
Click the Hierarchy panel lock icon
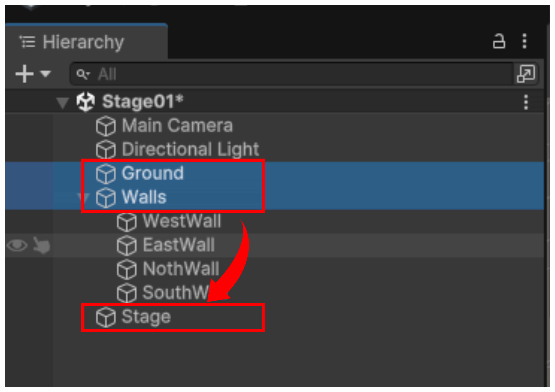click(499, 41)
